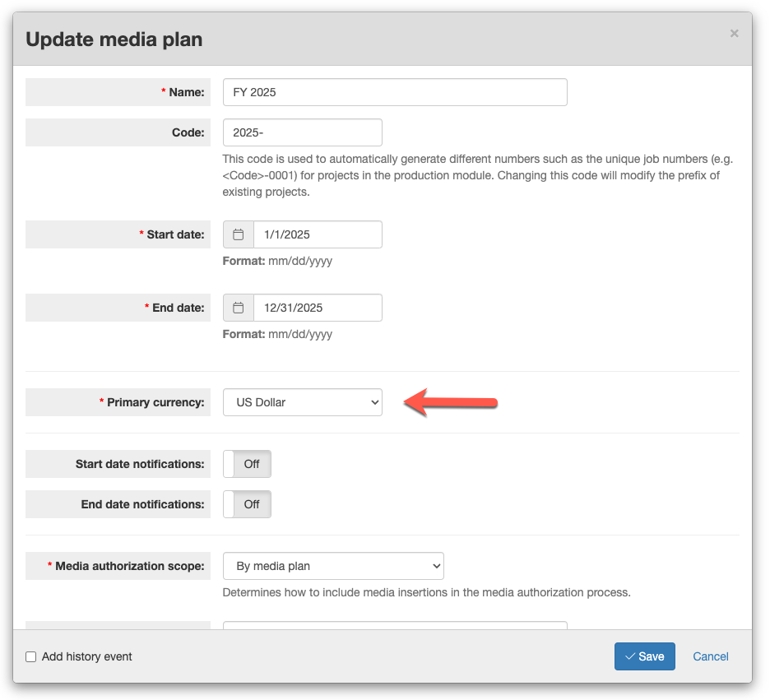Click the Start date notifications label
The image size is (770, 700).
point(140,464)
